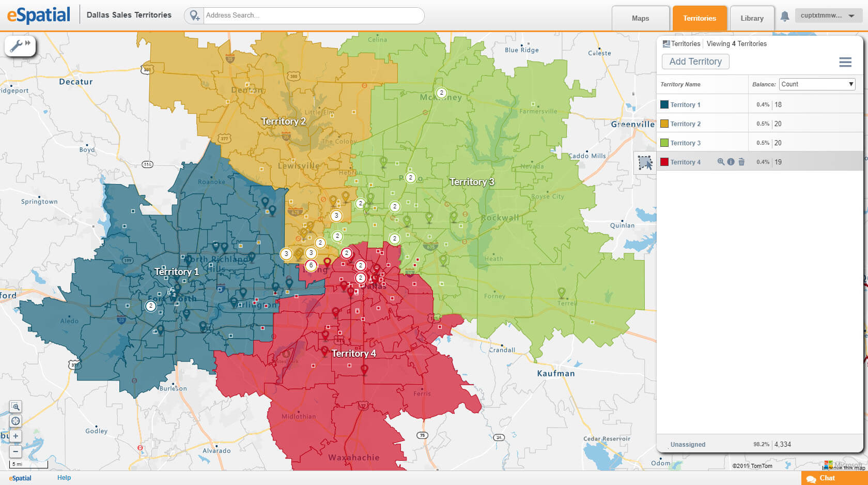Switch to the Territories tab

click(x=700, y=19)
